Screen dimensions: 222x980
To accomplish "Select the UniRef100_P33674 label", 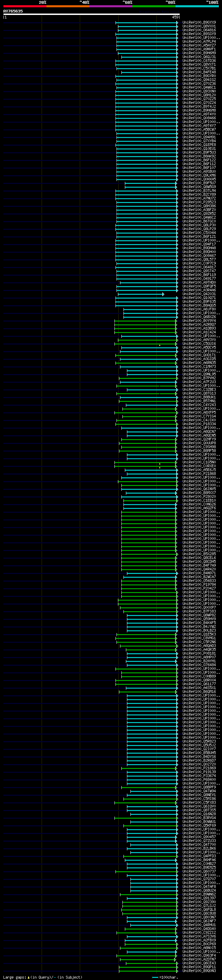I will tap(199, 775).
